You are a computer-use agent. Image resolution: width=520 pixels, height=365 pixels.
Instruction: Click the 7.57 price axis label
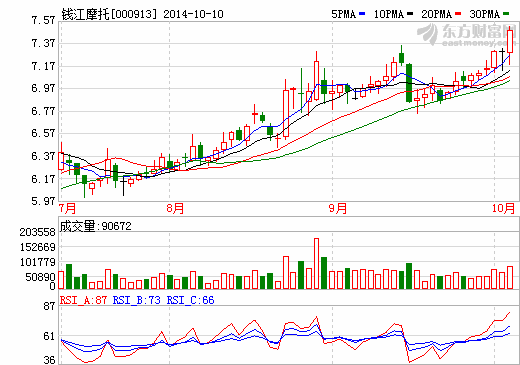[x=43, y=21]
